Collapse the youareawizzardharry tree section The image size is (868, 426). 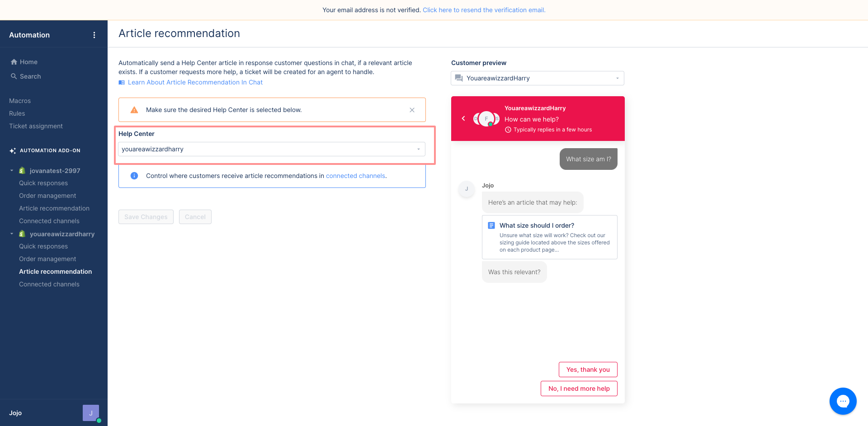pyautogui.click(x=12, y=234)
